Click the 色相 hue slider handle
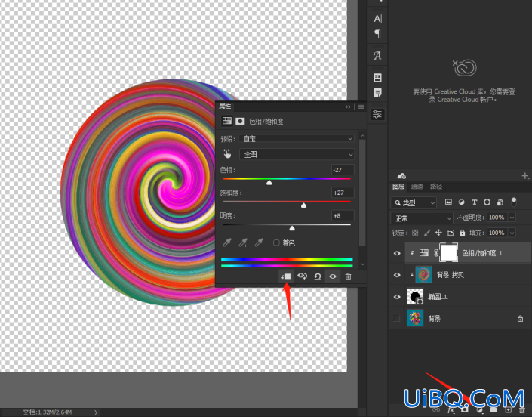Screen dimensions: 532x417 pyautogui.click(x=269, y=183)
